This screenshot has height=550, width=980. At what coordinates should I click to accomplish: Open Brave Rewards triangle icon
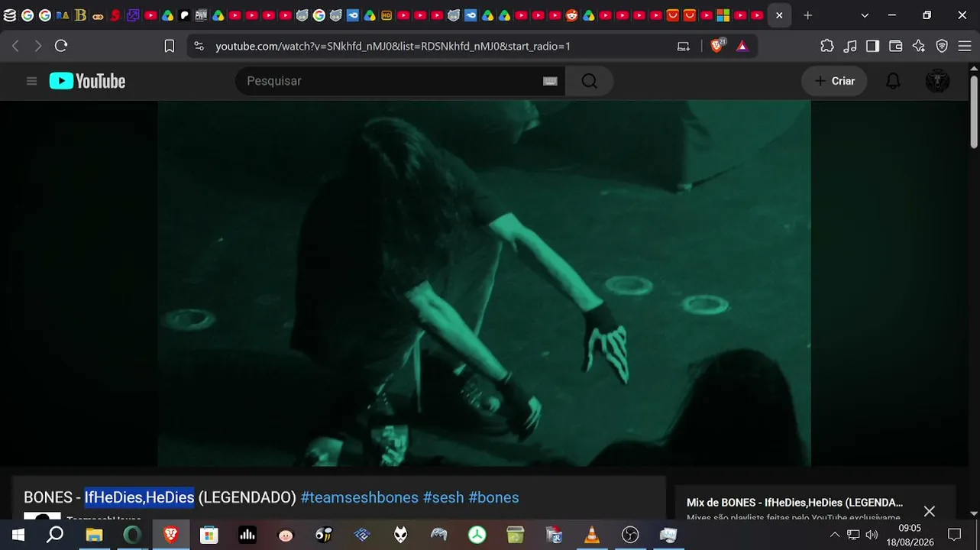pyautogui.click(x=742, y=46)
